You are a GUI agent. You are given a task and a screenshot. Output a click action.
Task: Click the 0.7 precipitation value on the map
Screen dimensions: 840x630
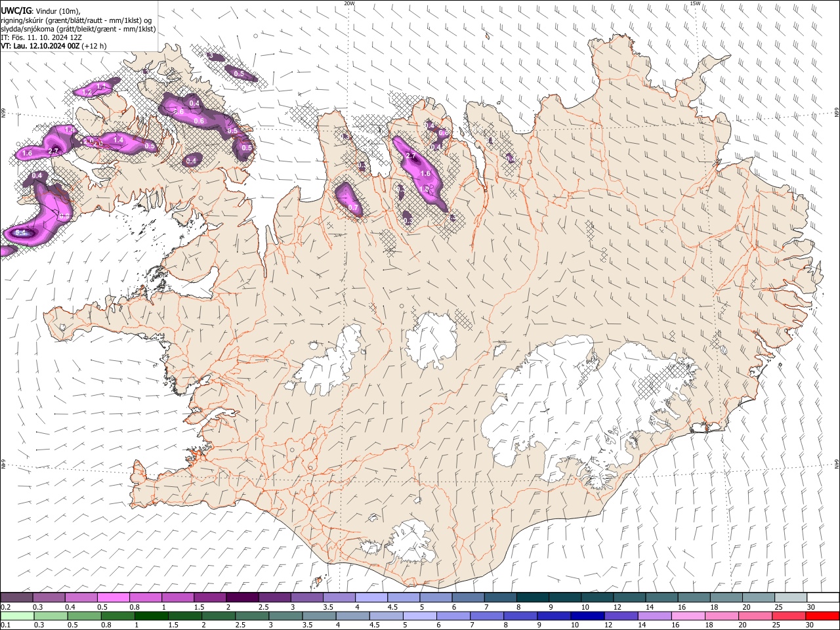[353, 207]
